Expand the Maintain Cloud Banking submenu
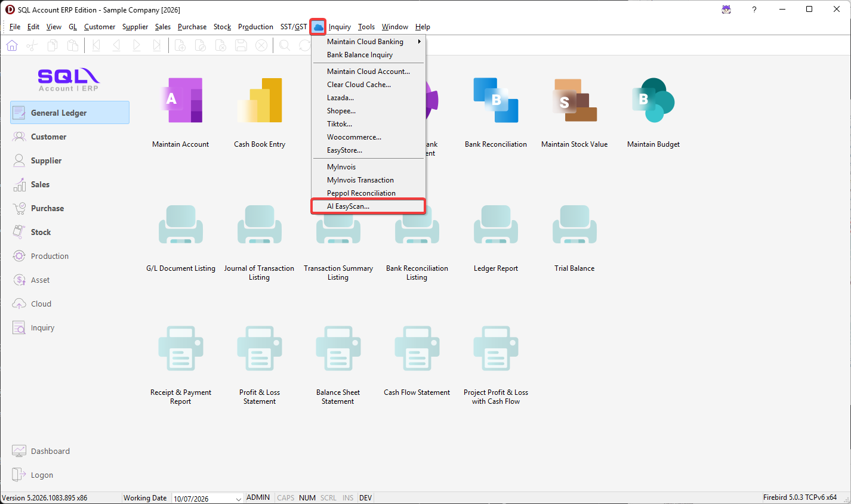Viewport: 851px width, 504px height. coord(369,42)
